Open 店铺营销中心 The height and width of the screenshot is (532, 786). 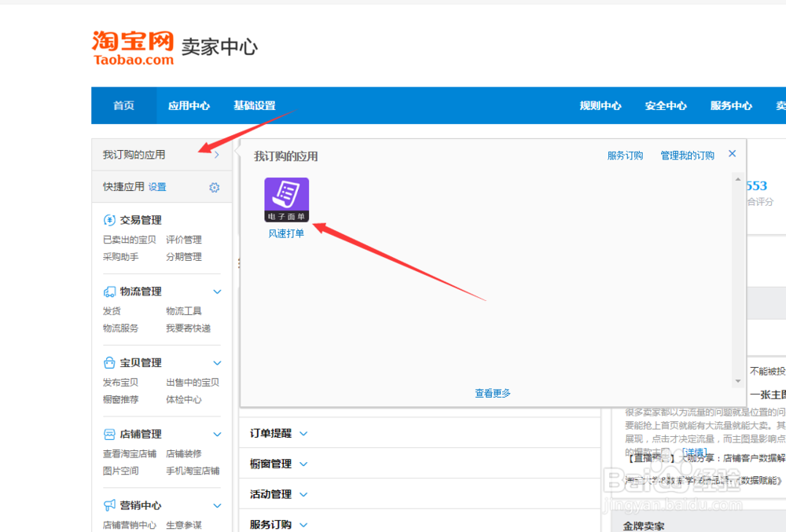coord(130,525)
